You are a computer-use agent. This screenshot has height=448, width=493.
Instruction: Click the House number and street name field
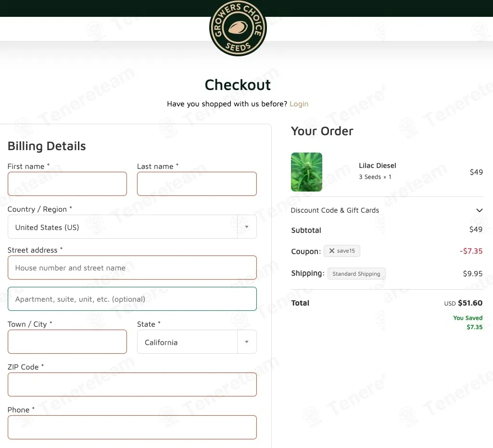[132, 268]
